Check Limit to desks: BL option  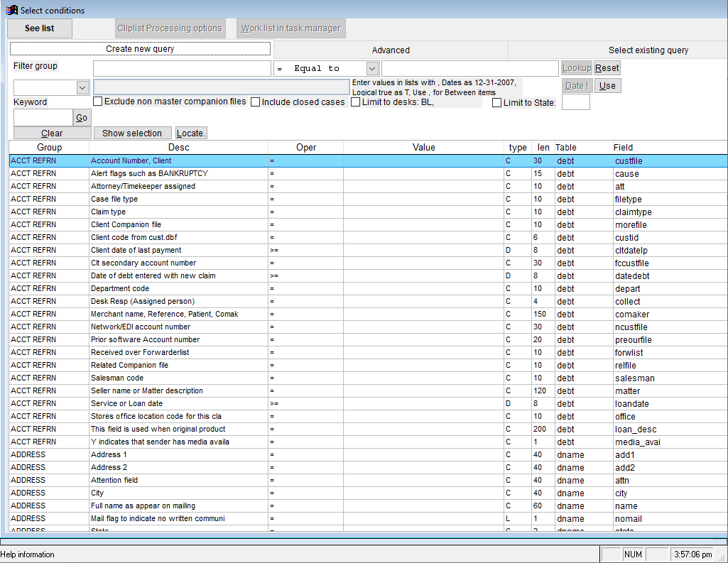click(x=355, y=102)
